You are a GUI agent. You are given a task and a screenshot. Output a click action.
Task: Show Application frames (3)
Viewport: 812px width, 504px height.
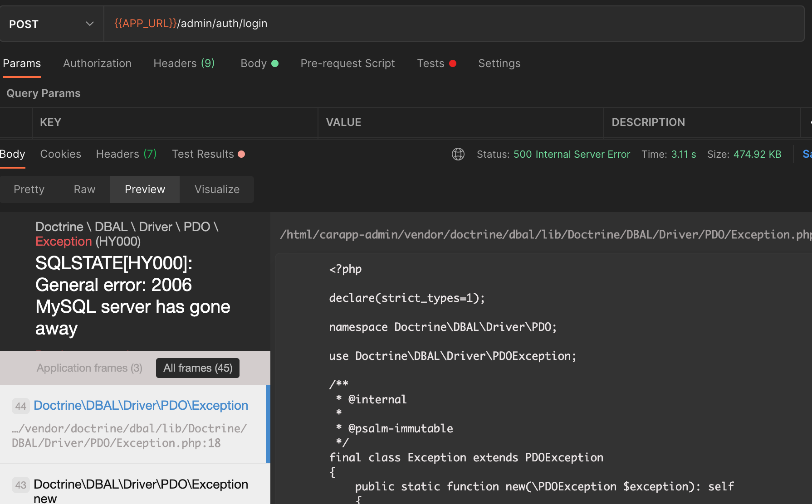[x=89, y=368]
